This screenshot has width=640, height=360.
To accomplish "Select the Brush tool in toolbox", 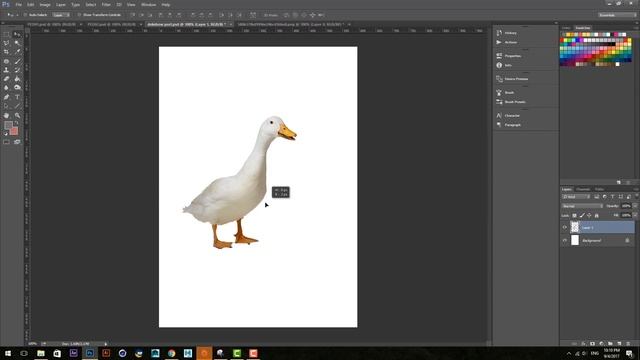I will pos(17,61).
